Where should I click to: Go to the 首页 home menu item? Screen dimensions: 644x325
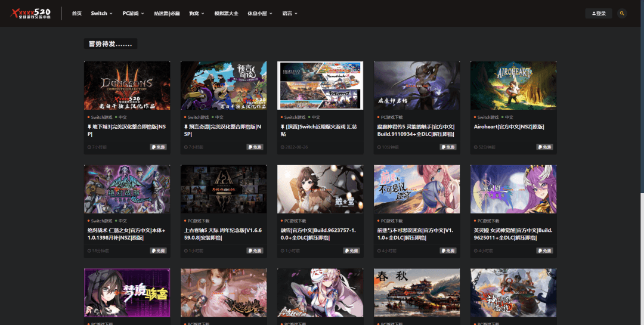(76, 13)
